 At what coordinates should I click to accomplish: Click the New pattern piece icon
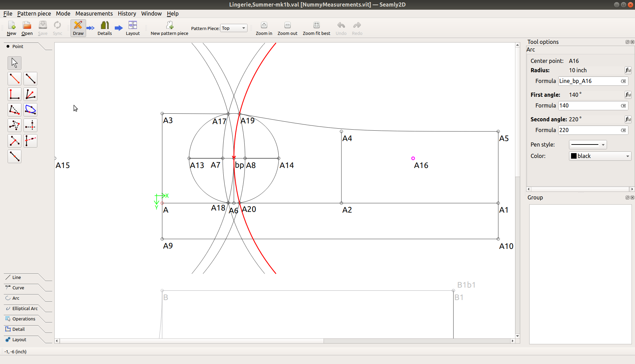click(169, 26)
